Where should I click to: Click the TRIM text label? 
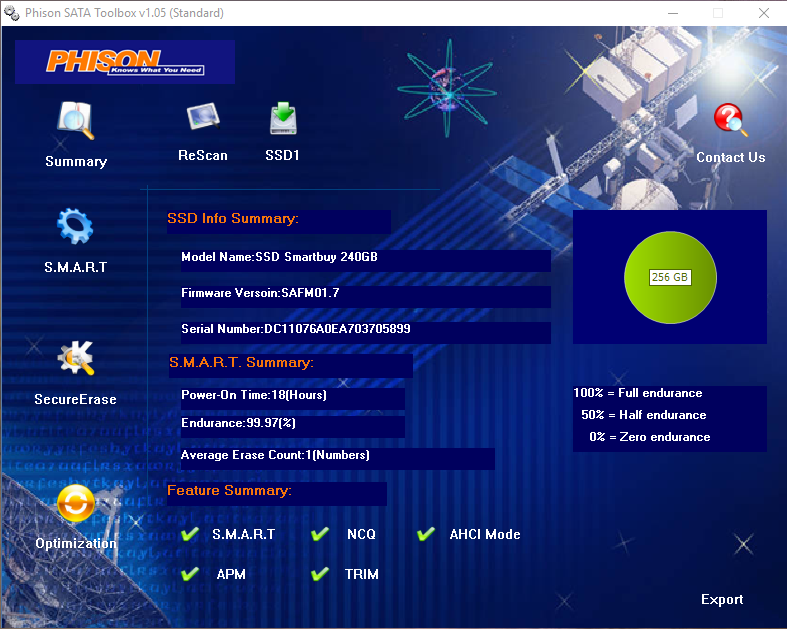(361, 574)
